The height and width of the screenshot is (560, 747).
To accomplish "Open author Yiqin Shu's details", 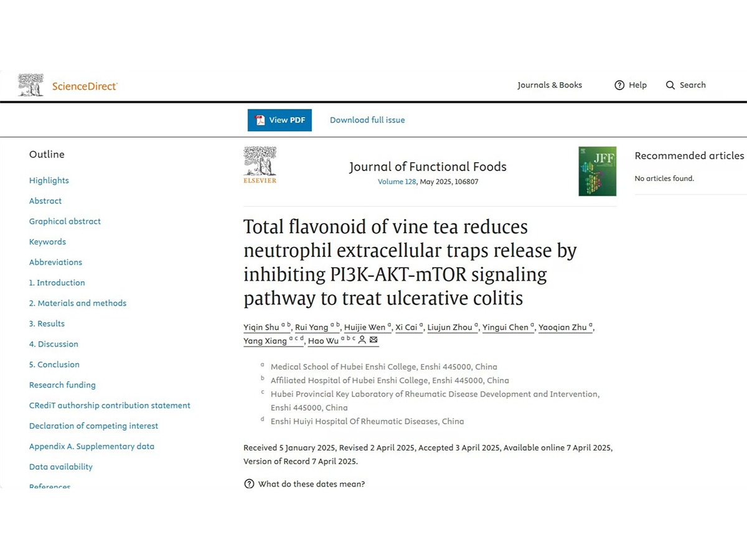I will tap(261, 327).
